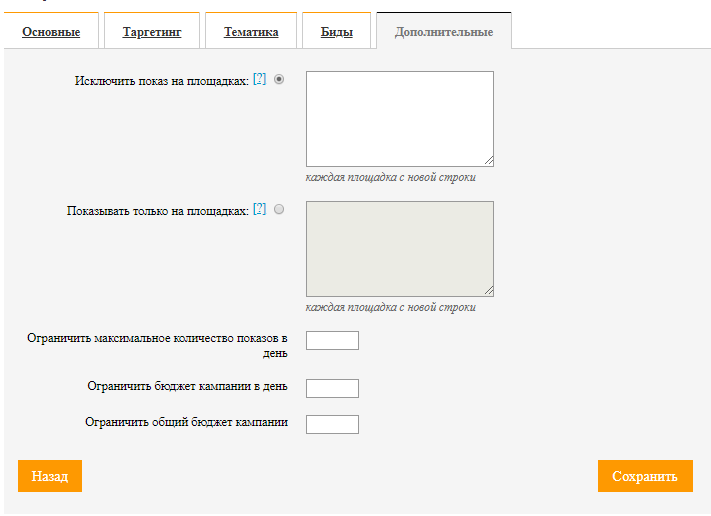Click label Ограничить бюджет кампании в день
This screenshot has height=516, width=711.
[187, 386]
